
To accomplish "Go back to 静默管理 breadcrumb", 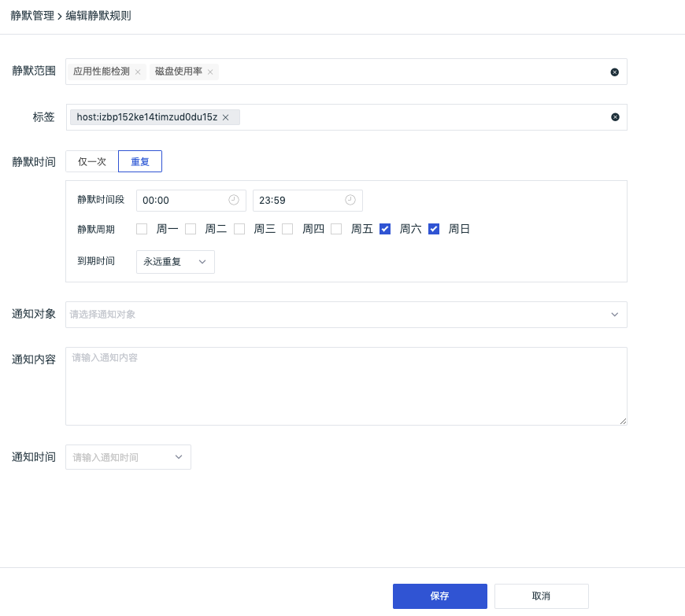I will 32,16.
